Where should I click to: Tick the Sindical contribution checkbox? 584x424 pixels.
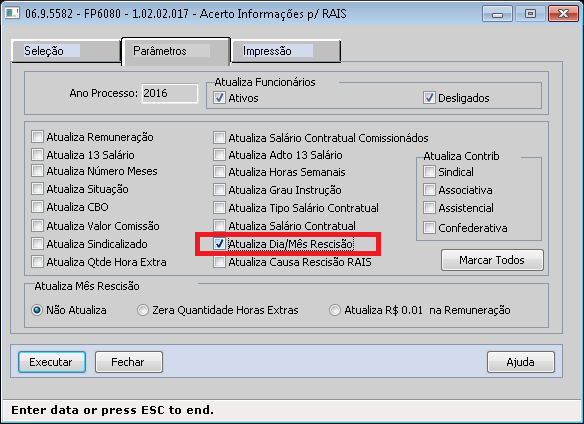click(429, 172)
